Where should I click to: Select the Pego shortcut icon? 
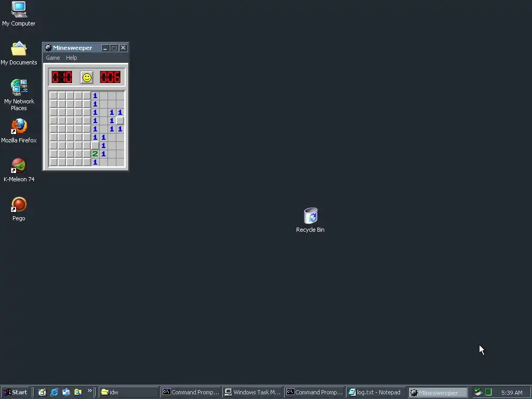[x=19, y=209]
